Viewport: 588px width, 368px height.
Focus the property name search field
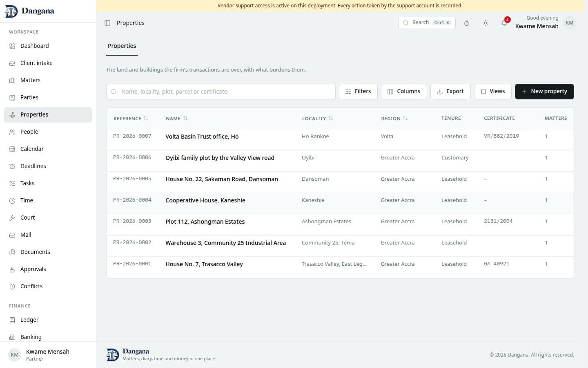(x=221, y=92)
